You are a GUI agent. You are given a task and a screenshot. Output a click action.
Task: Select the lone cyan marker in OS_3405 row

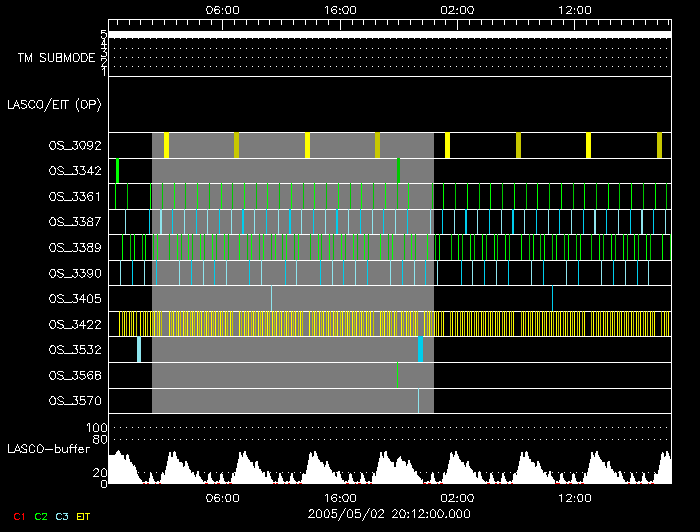[552, 298]
